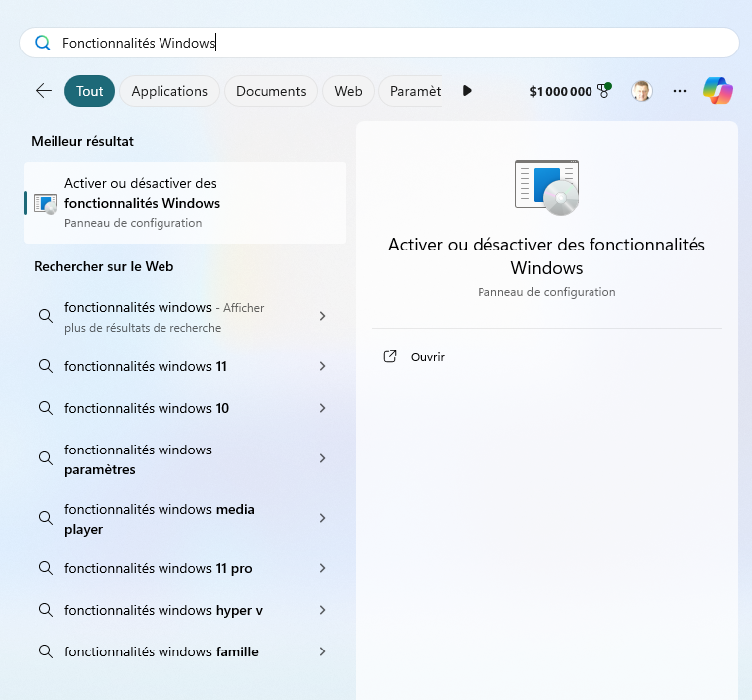The image size is (752, 700).
Task: Expand chevron of windows hyper v suggestion
Action: [323, 610]
